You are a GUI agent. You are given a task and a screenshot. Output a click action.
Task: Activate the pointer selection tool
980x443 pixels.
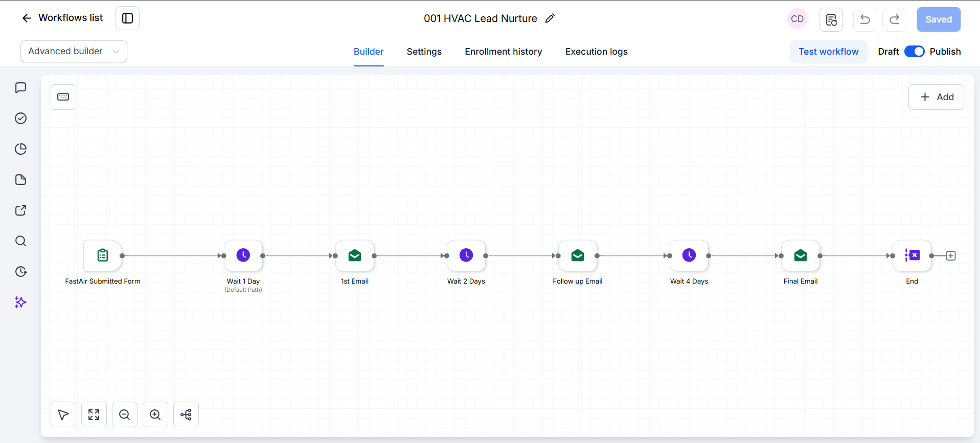[x=63, y=414]
